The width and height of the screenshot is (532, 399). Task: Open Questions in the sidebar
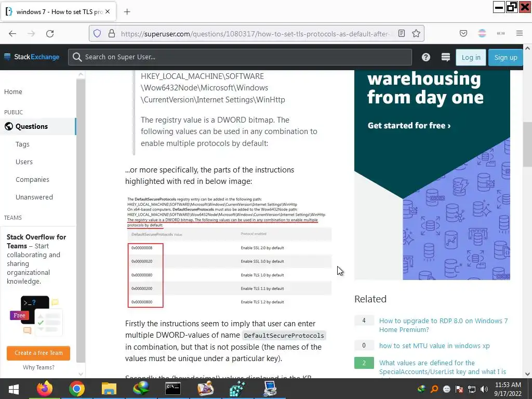tap(38, 127)
